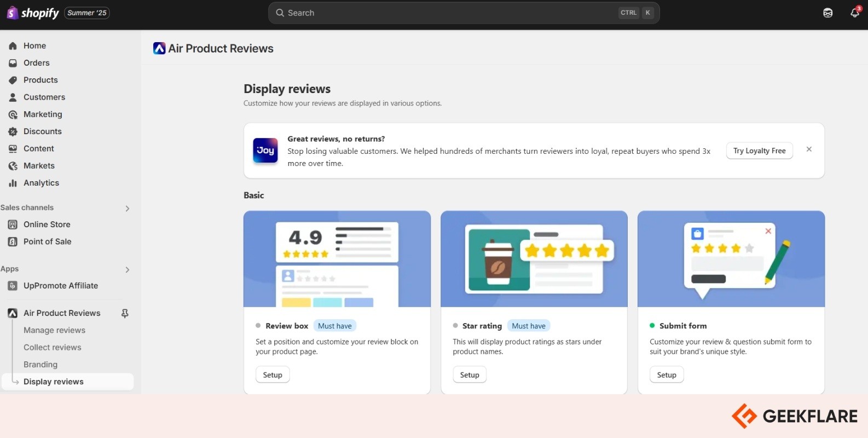The image size is (868, 438).
Task: Click the Must have badge on Review box
Action: (335, 326)
